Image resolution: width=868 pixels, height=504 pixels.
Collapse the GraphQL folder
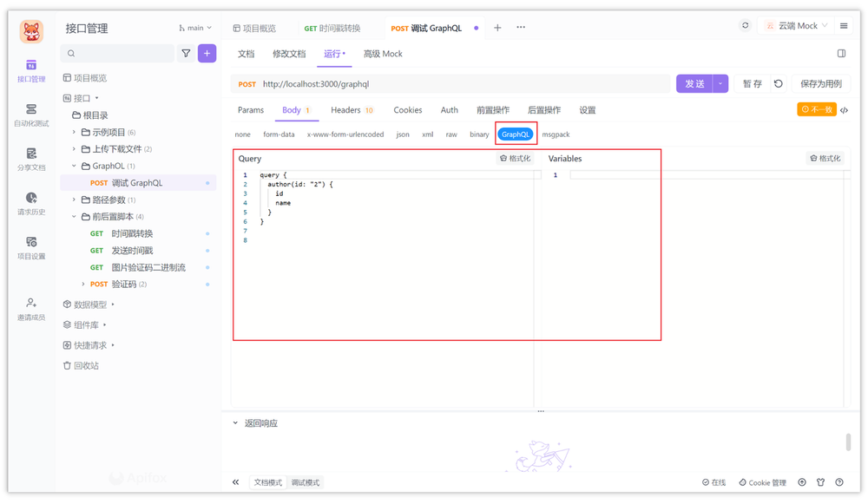[74, 166]
